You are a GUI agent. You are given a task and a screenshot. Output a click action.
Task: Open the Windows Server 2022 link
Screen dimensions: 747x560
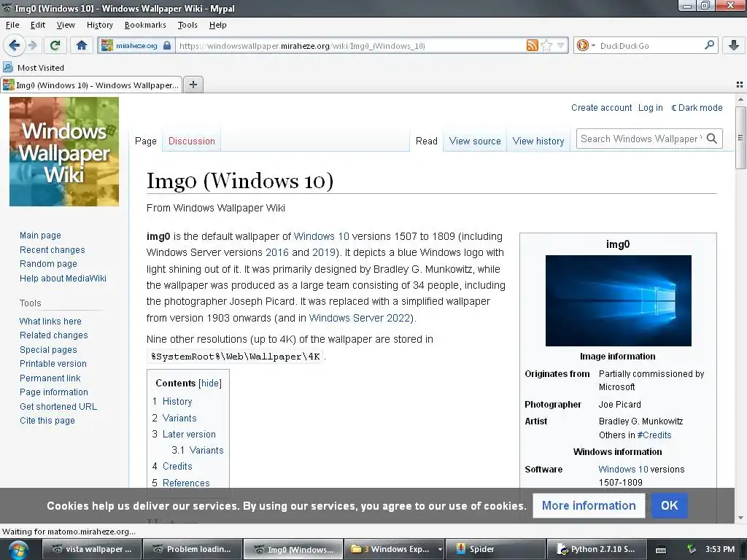pyautogui.click(x=360, y=318)
